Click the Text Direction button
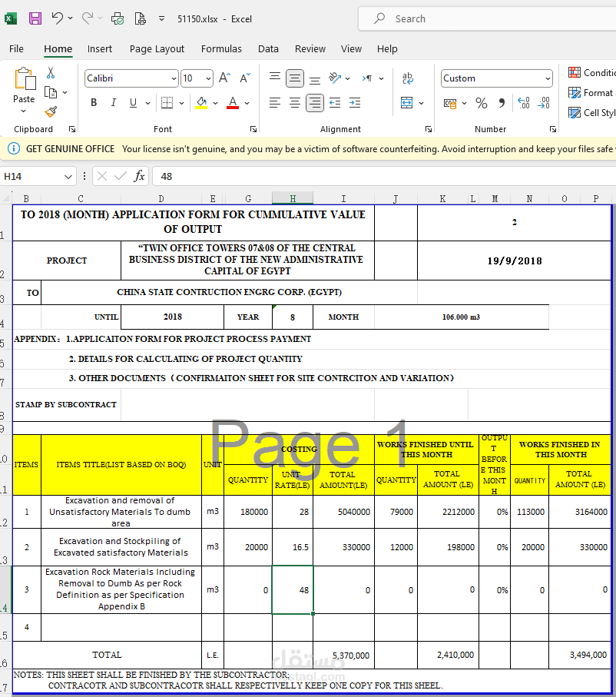Image resolution: width=616 pixels, height=697 pixels. [367, 78]
